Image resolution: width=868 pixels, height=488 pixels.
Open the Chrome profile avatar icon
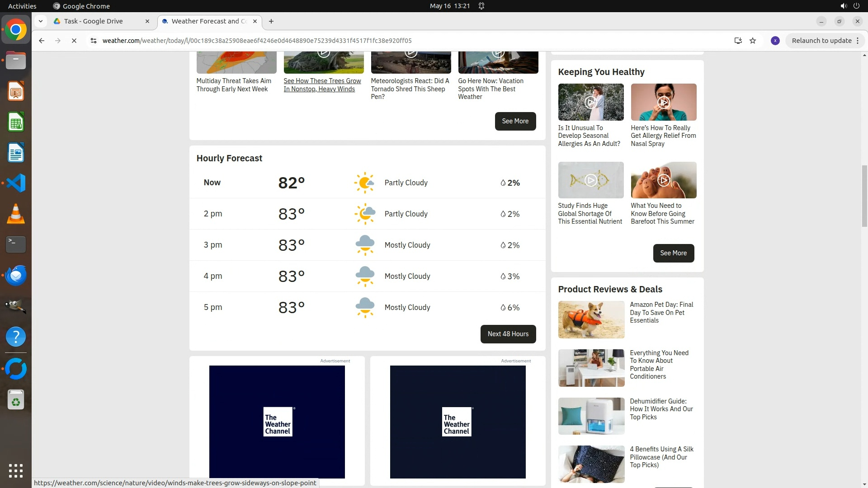pyautogui.click(x=775, y=41)
